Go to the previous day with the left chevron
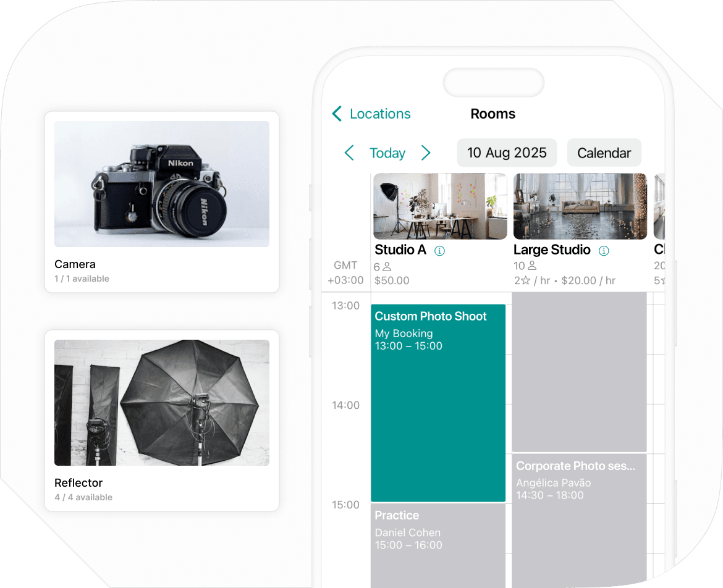The width and height of the screenshot is (723, 588). (x=349, y=153)
